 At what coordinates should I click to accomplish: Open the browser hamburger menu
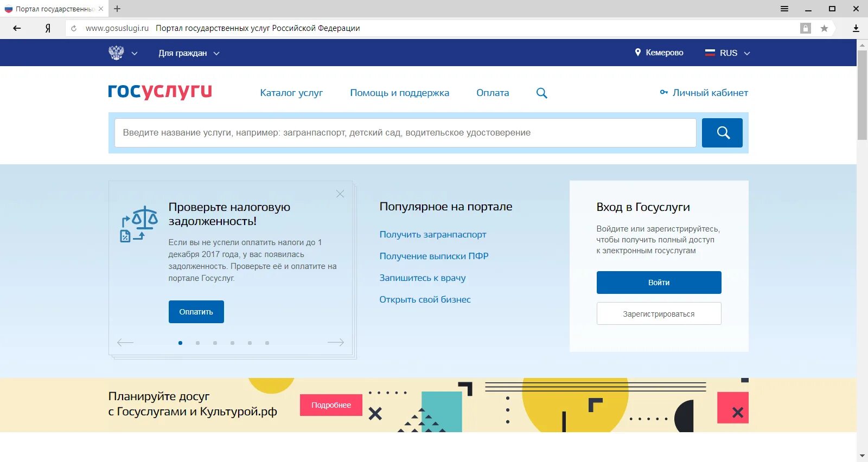tap(784, 9)
